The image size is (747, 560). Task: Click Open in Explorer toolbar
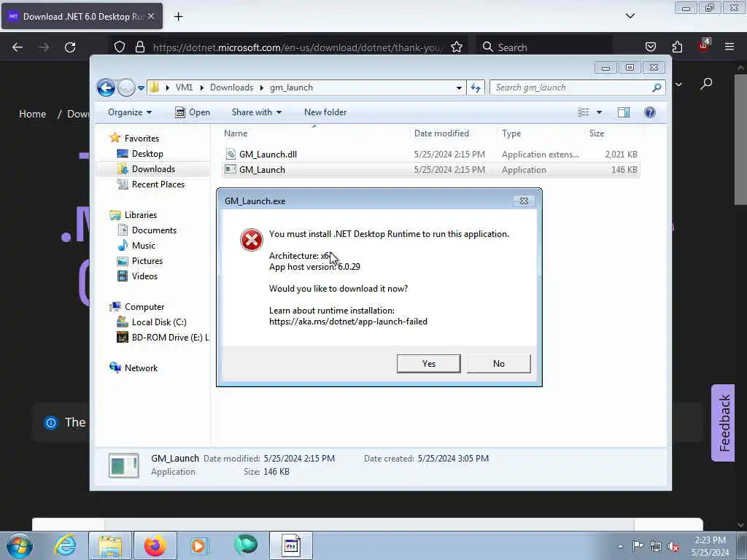(x=193, y=112)
